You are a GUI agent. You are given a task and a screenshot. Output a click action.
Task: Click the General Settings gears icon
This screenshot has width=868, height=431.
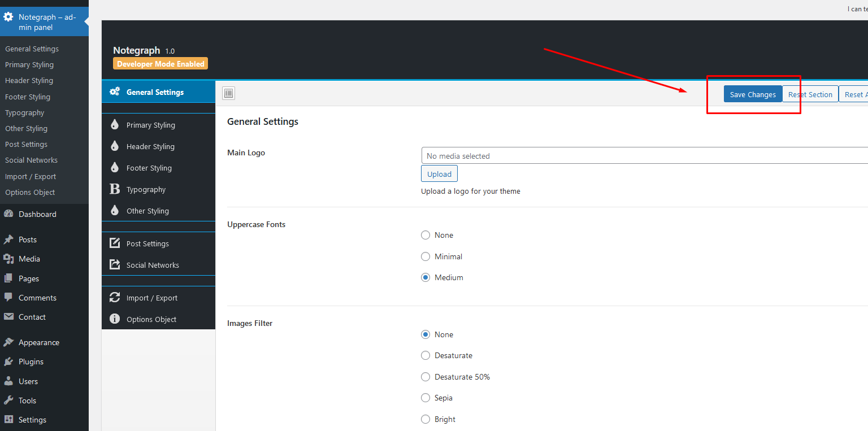(x=115, y=92)
